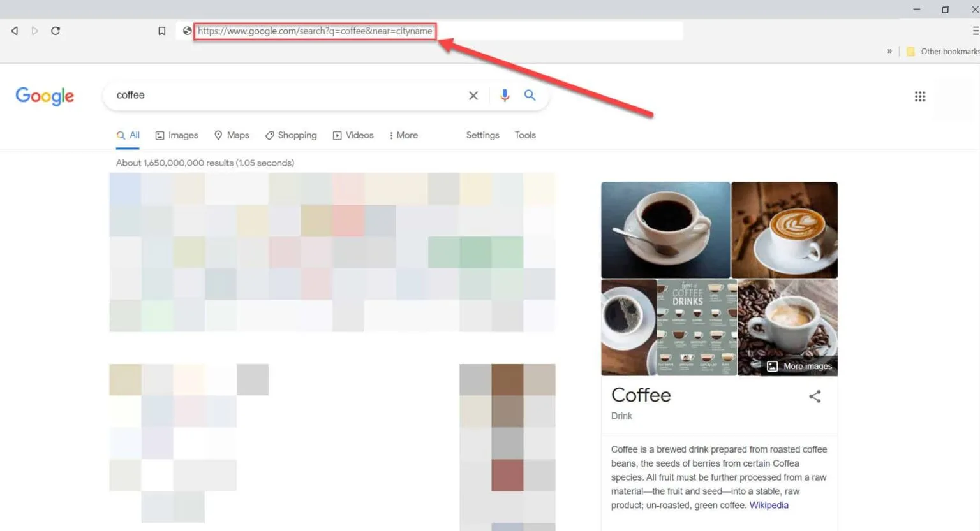
Task: Bookmark this page using the bookmark icon
Action: click(x=161, y=30)
